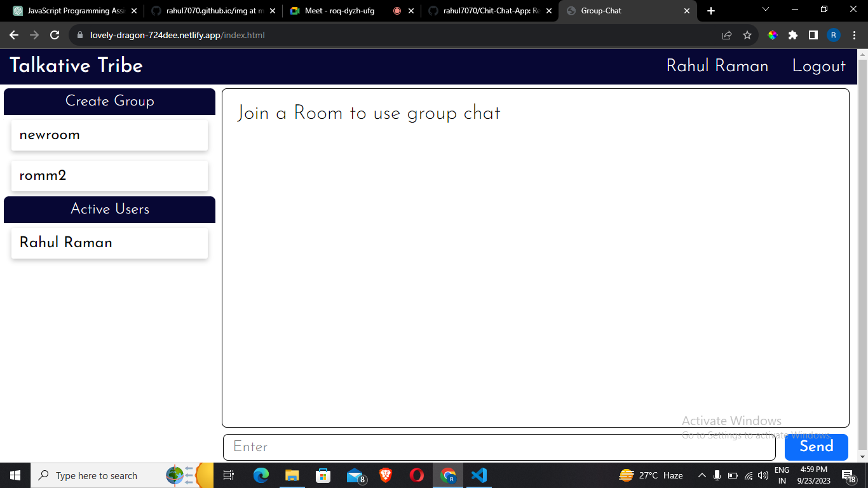Open Brave browser from taskbar
Image resolution: width=868 pixels, height=488 pixels.
(x=386, y=475)
